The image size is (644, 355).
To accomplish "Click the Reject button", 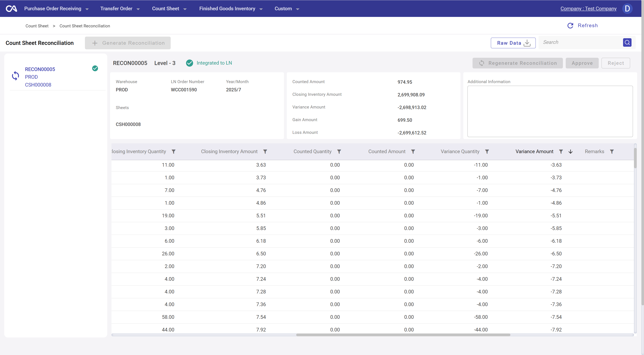I will 615,63.
